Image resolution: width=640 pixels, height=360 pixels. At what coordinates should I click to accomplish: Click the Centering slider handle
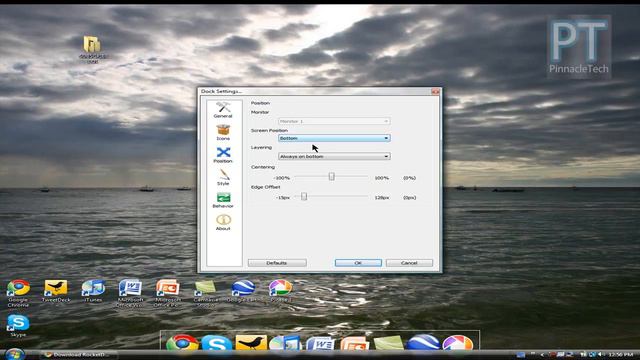pos(331,176)
